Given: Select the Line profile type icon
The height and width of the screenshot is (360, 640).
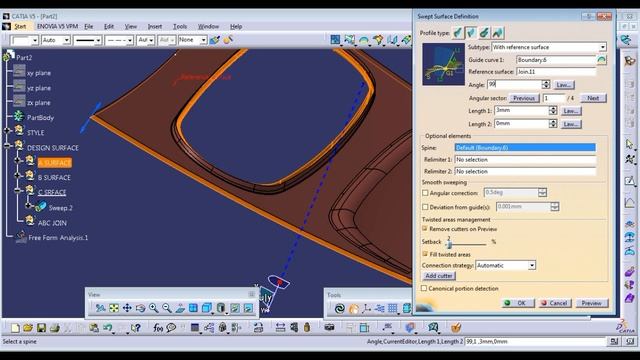Looking at the screenshot, I should pos(471,33).
